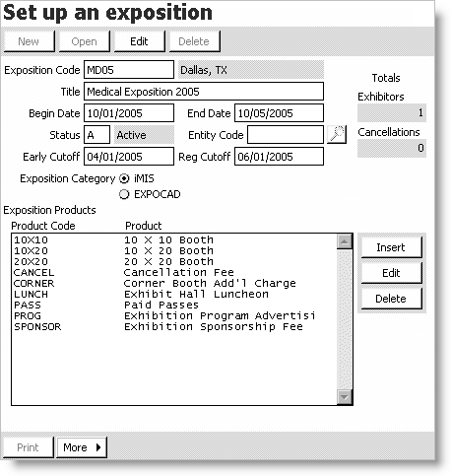Click the End Date field

279,113
